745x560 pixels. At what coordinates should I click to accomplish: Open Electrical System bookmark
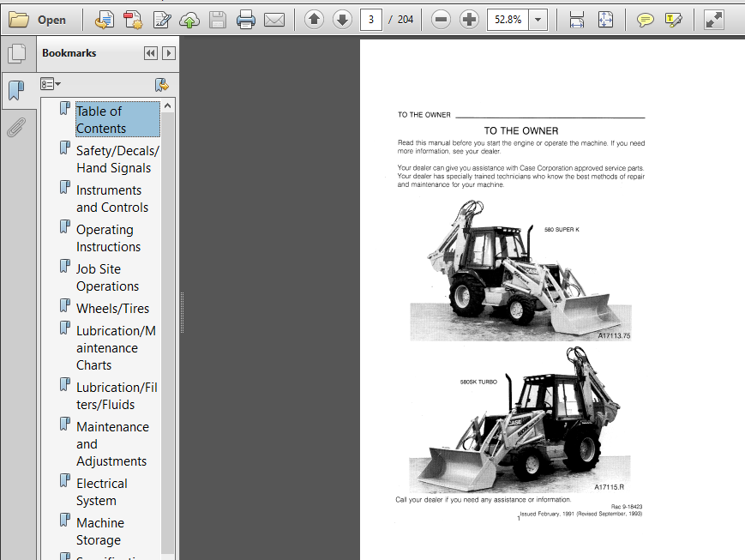click(102, 492)
